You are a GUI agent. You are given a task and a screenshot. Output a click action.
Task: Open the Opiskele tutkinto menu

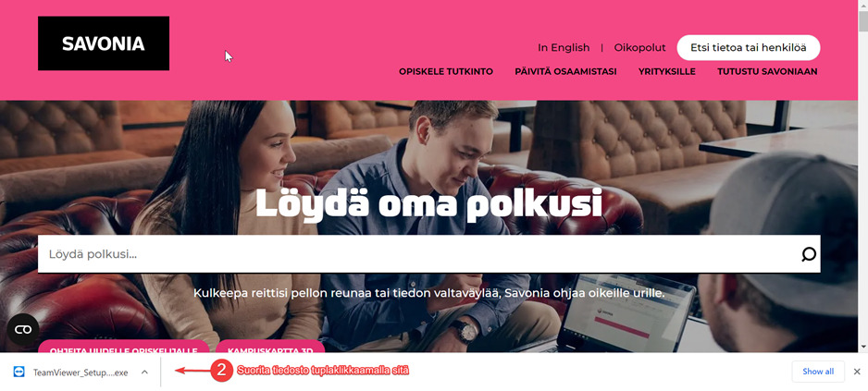tap(446, 71)
